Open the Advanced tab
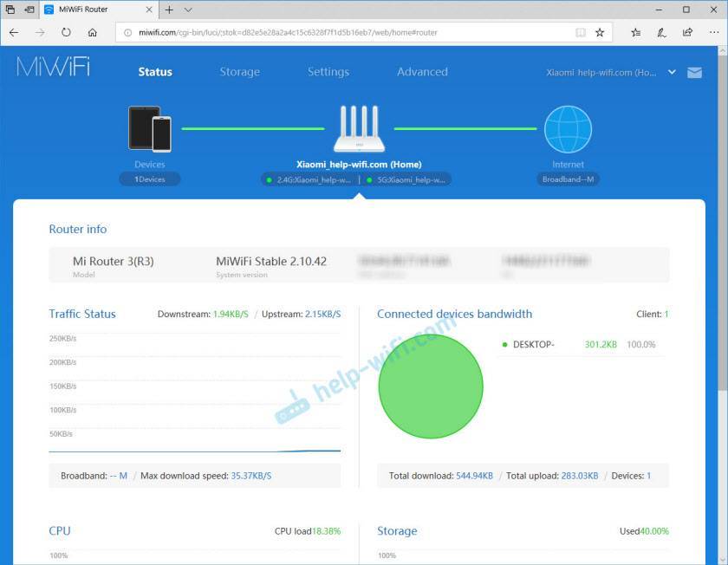The image size is (728, 565). coord(422,72)
